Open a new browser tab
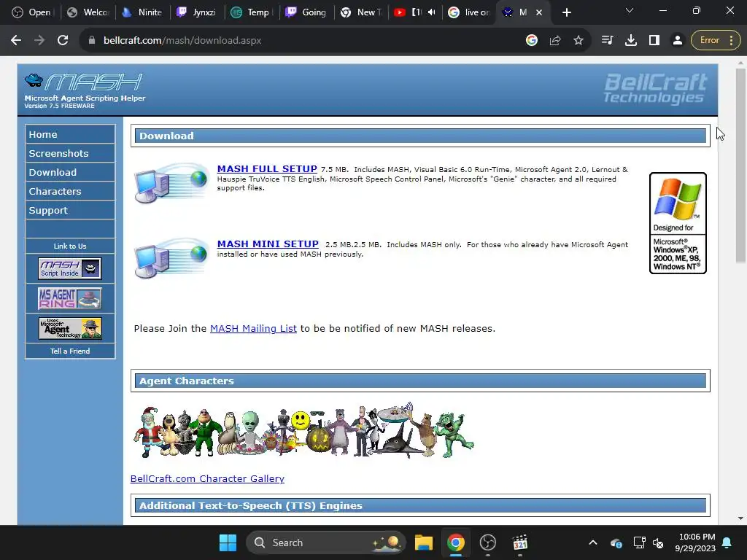Screen dimensions: 747x560 coord(566,12)
